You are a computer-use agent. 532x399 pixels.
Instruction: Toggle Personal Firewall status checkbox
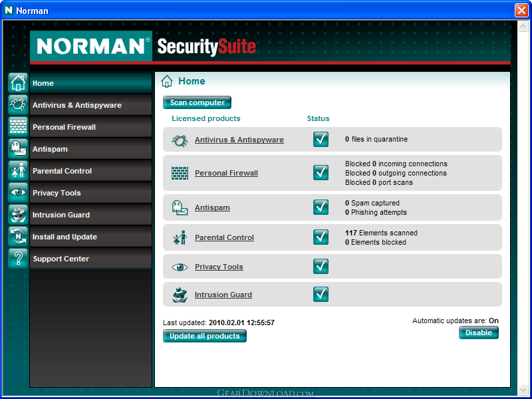coord(321,173)
